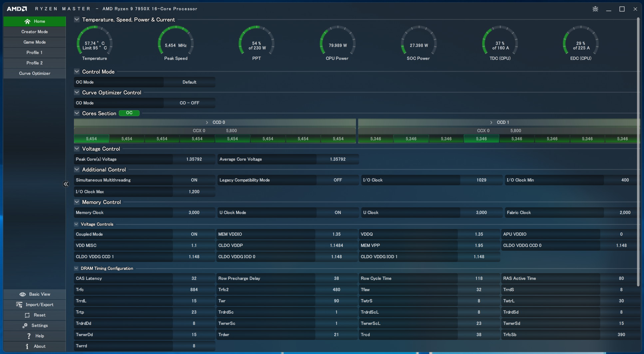This screenshot has width=644, height=354.
Task: Expand the CCD 1 chevron
Action: pyautogui.click(x=491, y=122)
